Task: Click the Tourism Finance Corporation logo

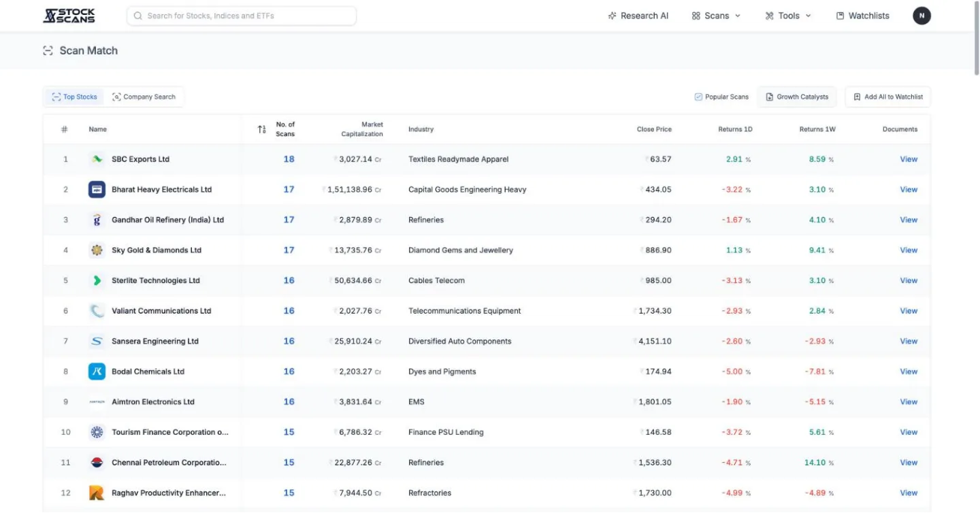Action: click(97, 432)
